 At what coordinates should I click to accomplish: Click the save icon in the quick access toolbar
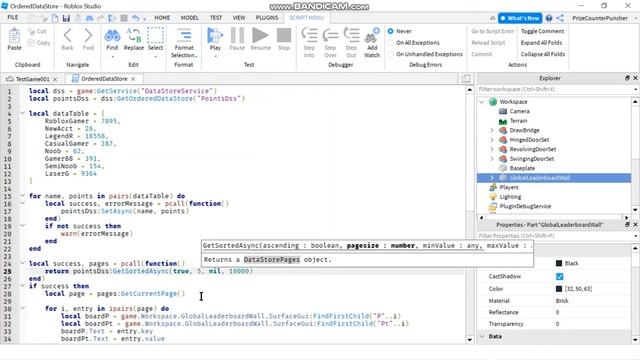coord(66,18)
